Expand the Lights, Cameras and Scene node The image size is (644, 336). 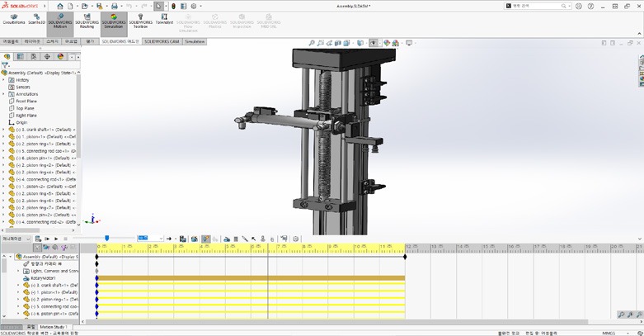18,271
